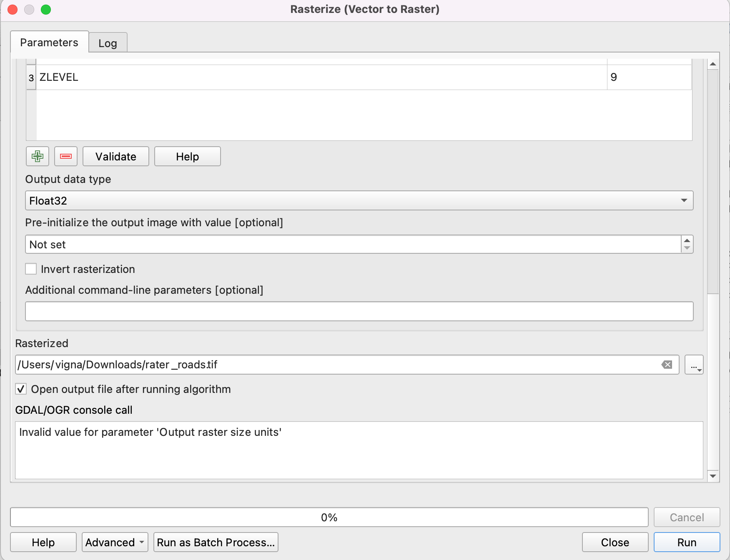
Task: Click the Additional command-line parameters input field
Action: point(359,311)
